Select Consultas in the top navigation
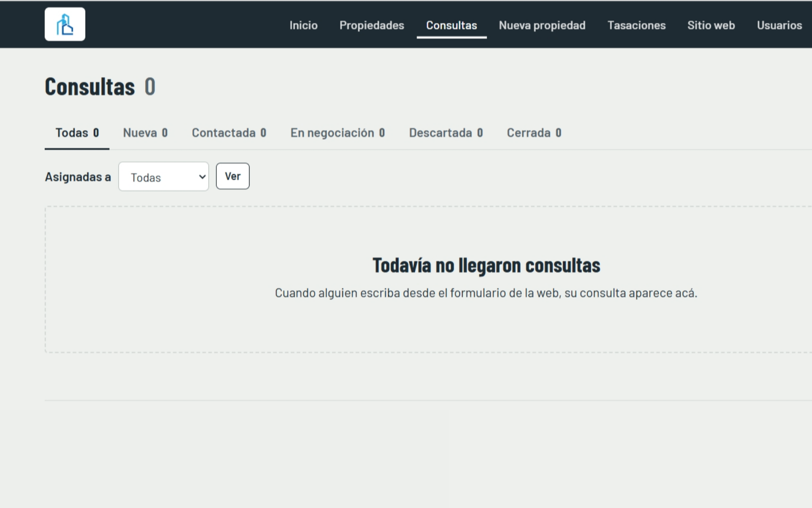The width and height of the screenshot is (812, 508). 451,25
